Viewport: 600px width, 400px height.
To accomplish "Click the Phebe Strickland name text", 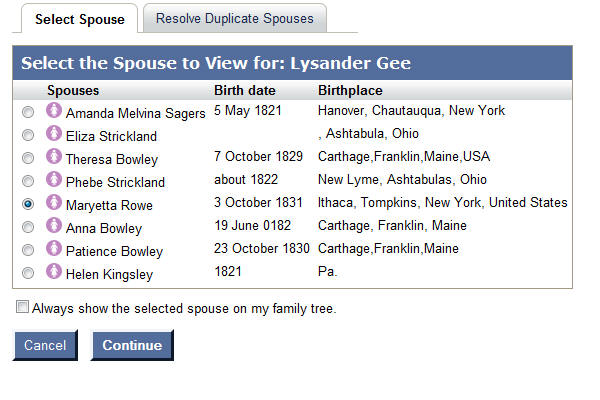I will [115, 182].
